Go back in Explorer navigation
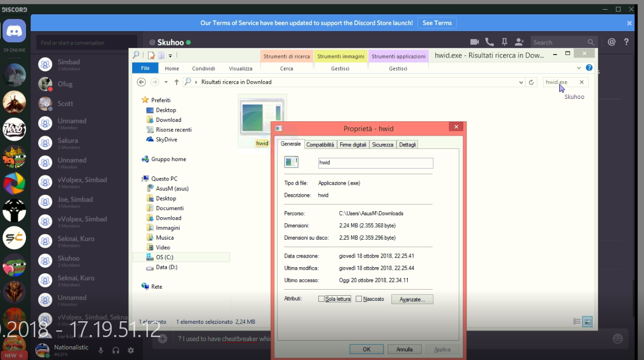The height and width of the screenshot is (360, 644). 142,82
